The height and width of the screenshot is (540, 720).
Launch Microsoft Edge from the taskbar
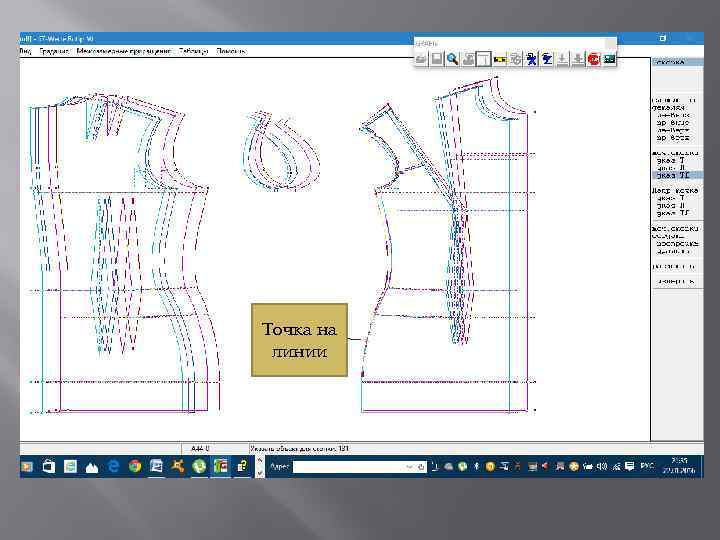tap(113, 467)
